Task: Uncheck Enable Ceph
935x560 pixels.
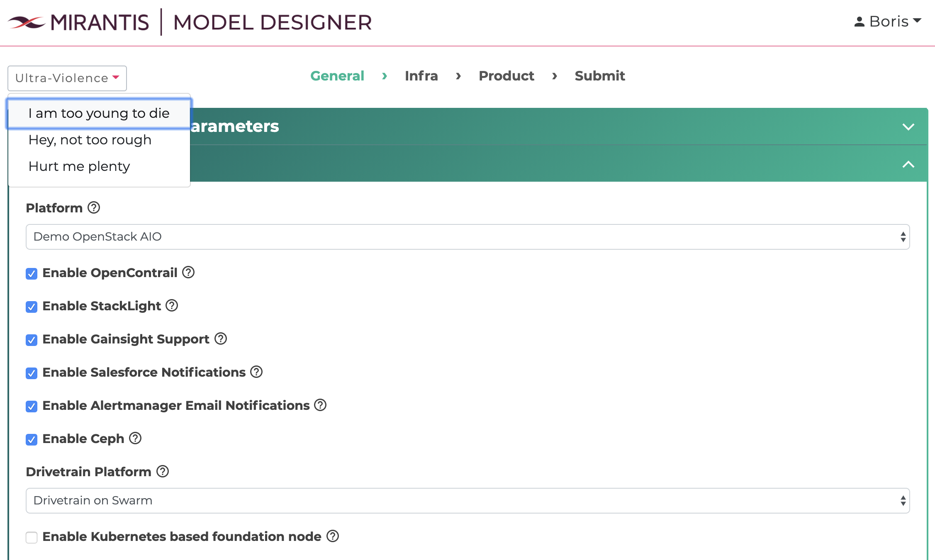Action: 32,439
